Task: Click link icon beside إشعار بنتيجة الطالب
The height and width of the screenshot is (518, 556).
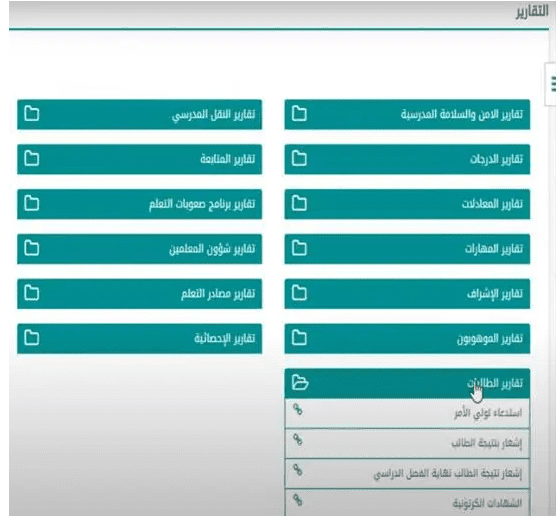Action: click(298, 440)
